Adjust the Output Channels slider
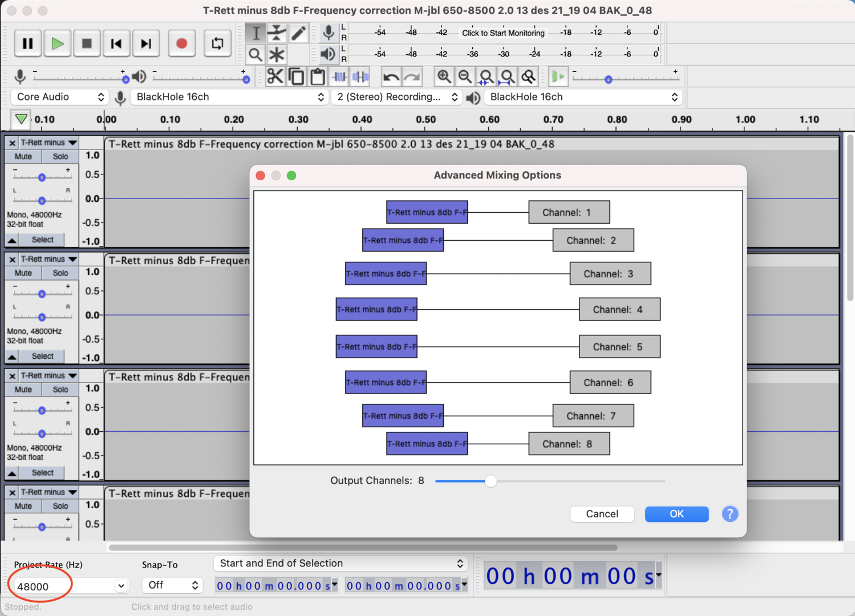Viewport: 855px width, 616px height. click(491, 481)
